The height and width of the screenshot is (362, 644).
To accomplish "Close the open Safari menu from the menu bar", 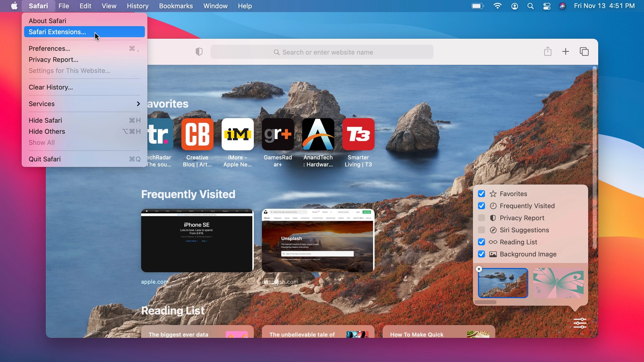I will [x=38, y=6].
